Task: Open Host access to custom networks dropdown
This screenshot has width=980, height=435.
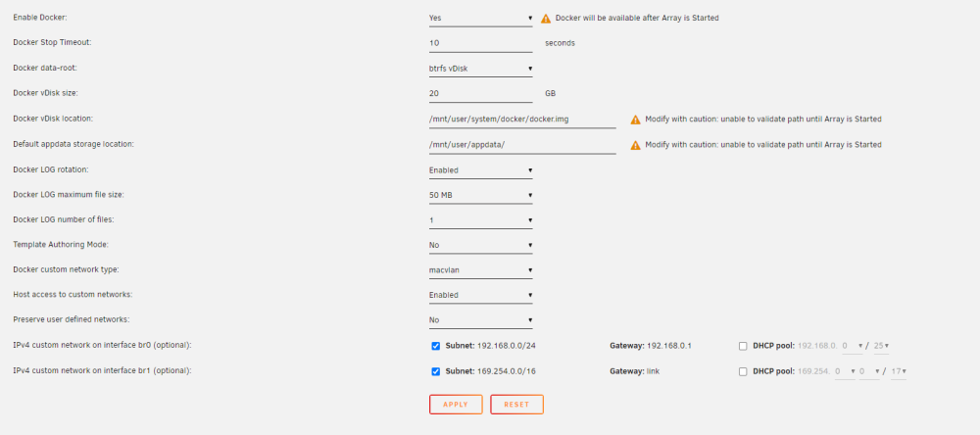Action: [480, 295]
